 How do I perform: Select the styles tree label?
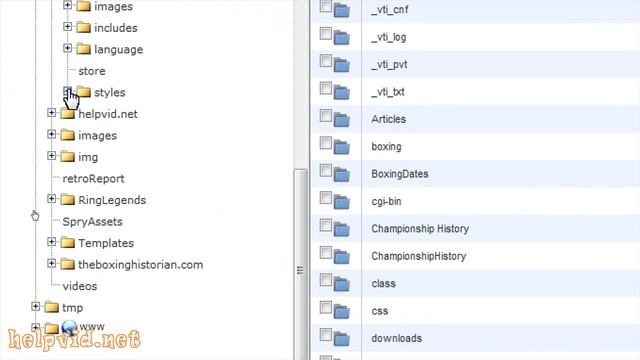(110, 93)
